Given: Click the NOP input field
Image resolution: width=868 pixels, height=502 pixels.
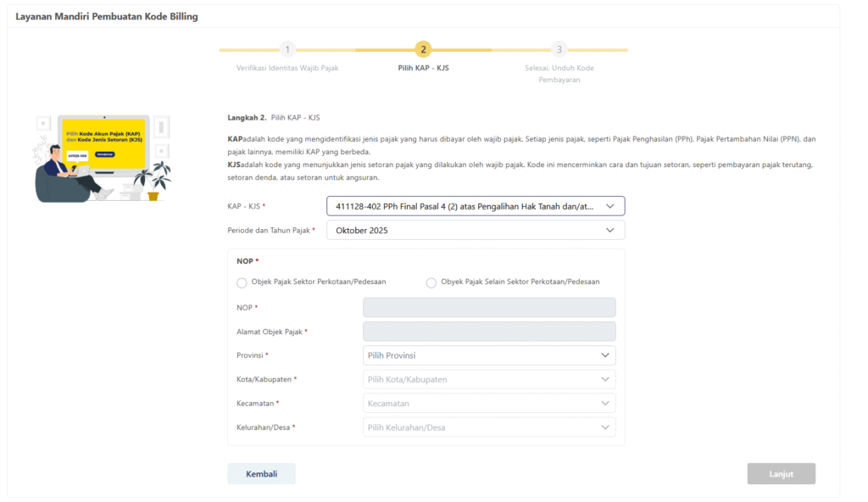Looking at the screenshot, I should [488, 307].
